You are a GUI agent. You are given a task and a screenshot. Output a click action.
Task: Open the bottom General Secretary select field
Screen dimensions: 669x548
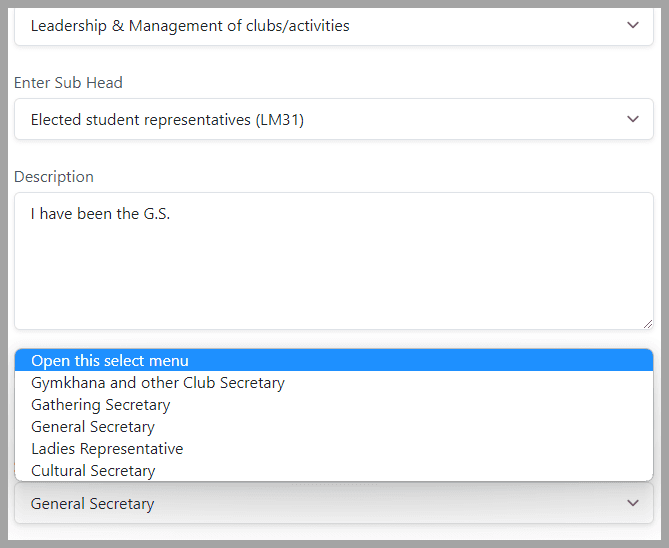tap(334, 503)
